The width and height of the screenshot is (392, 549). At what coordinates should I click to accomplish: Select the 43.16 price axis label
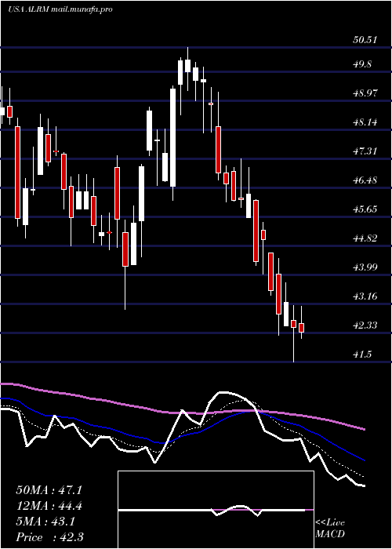click(x=365, y=296)
